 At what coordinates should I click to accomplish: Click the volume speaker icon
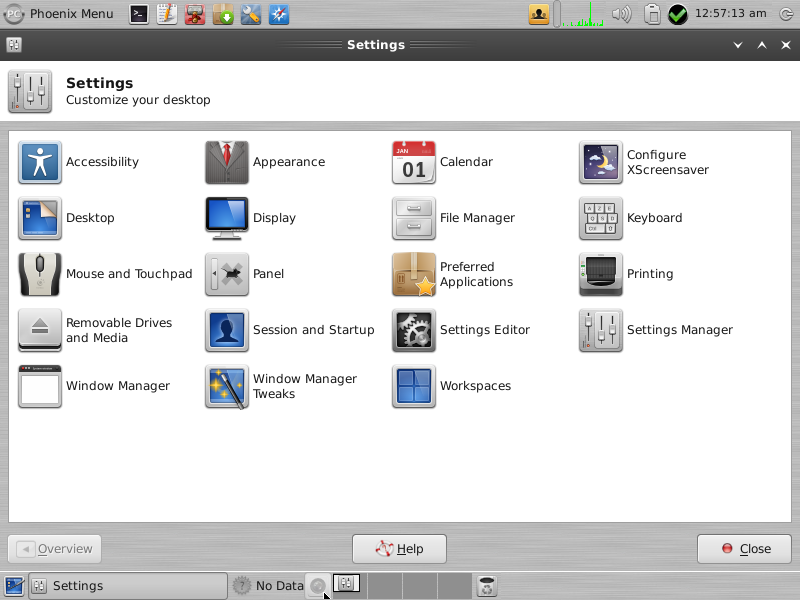click(621, 14)
